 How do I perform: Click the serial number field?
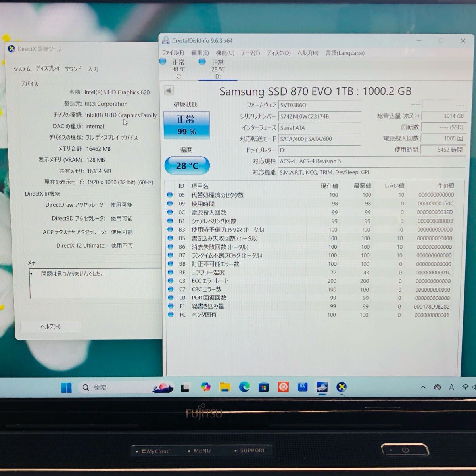[x=320, y=116]
